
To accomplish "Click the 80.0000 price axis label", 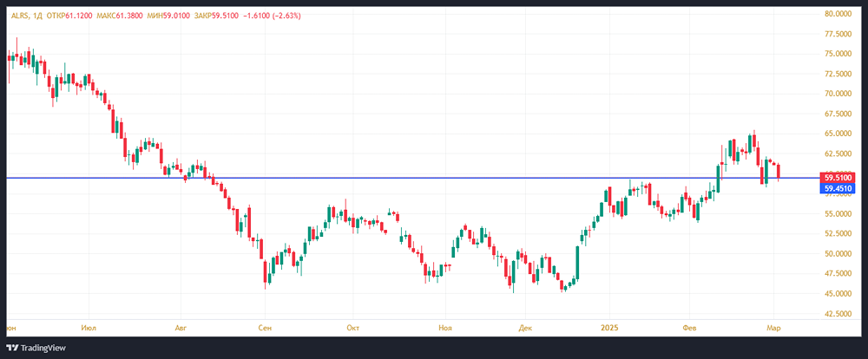I will (x=838, y=13).
